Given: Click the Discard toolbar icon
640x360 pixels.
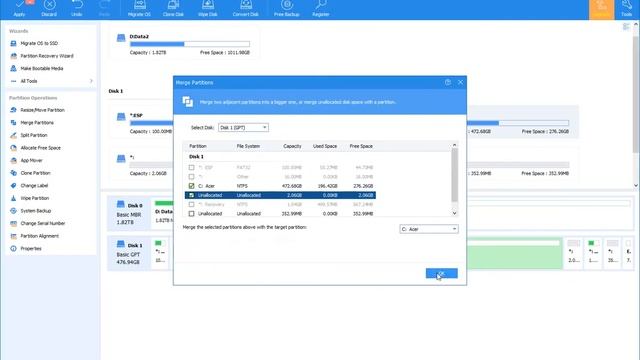Looking at the screenshot, I should pos(49,9).
